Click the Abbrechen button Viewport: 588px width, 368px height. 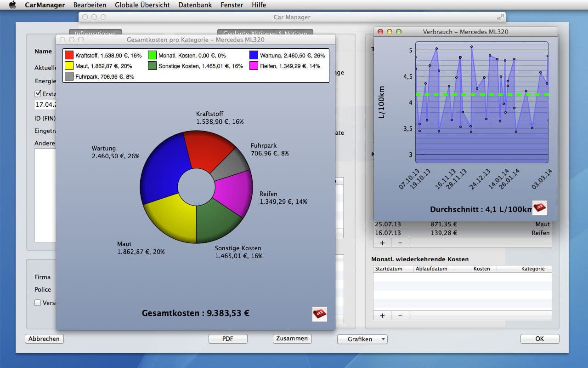pyautogui.click(x=44, y=339)
